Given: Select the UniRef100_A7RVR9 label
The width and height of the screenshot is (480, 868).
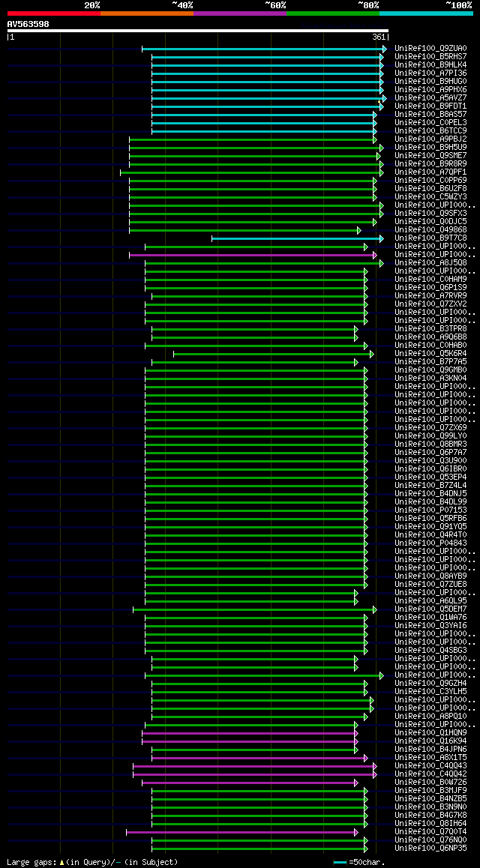Looking at the screenshot, I should pos(430,296).
